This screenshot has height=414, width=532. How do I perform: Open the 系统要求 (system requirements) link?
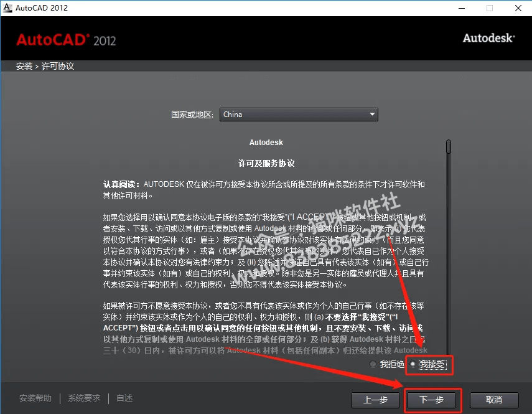[x=84, y=398]
